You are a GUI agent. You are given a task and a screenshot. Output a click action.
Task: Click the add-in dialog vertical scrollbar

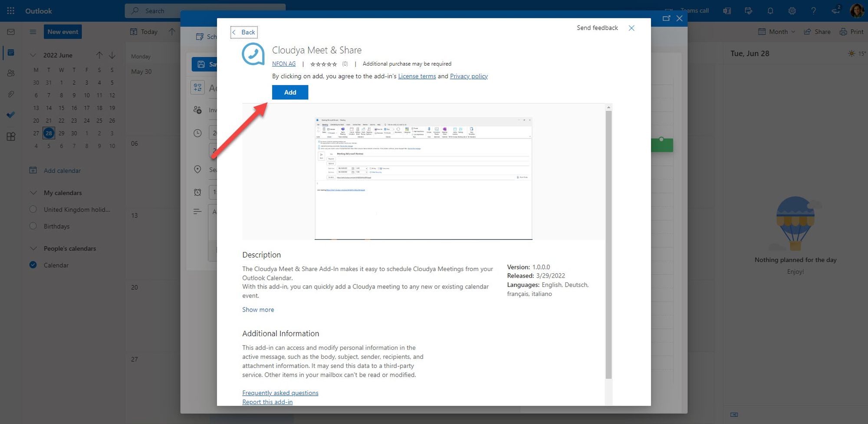tap(608, 243)
